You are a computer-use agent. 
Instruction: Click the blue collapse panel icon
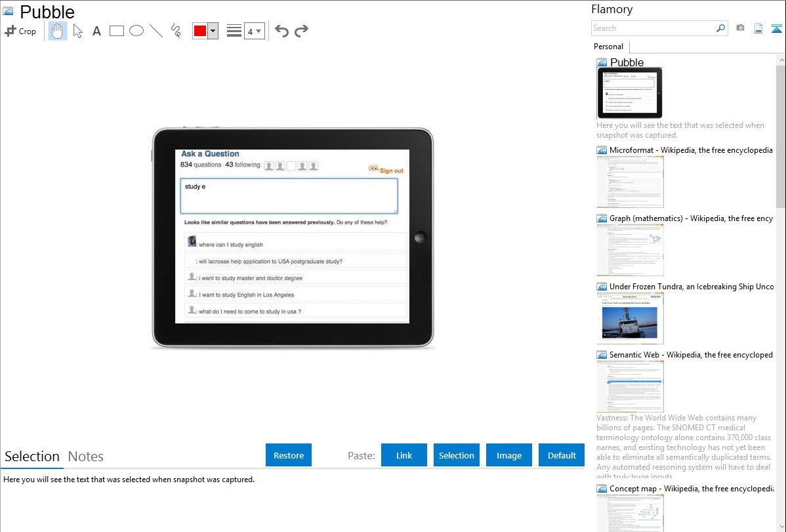(776, 28)
